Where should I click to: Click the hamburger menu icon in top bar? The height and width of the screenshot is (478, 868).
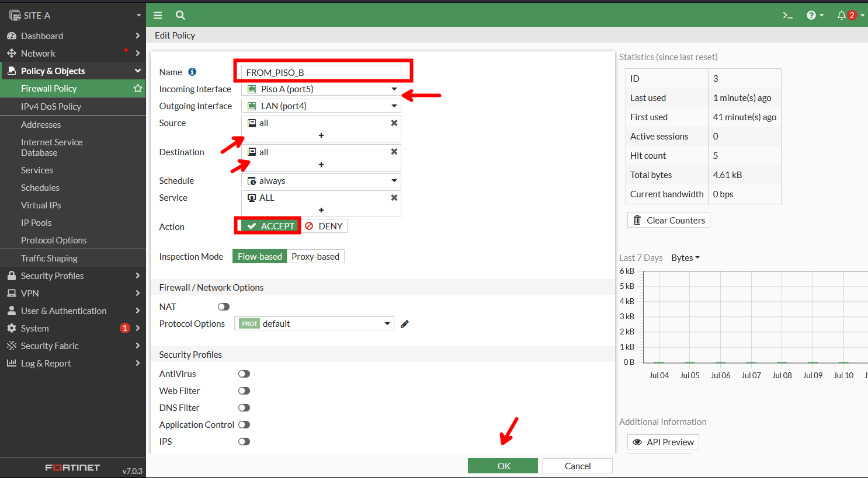click(x=158, y=15)
